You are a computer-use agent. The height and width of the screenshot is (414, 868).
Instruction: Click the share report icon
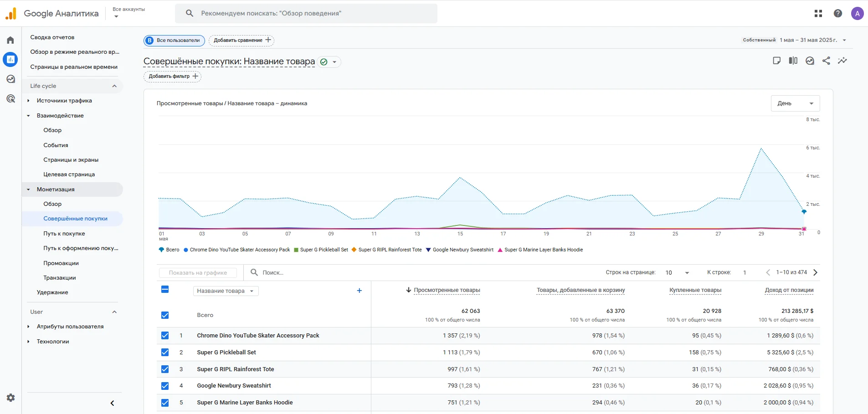tap(826, 61)
